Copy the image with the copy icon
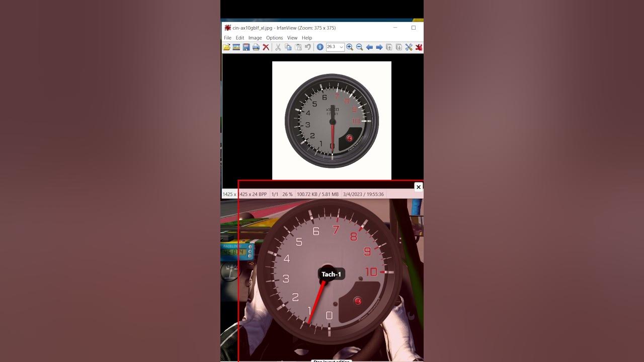644x362 pixels. click(x=288, y=47)
